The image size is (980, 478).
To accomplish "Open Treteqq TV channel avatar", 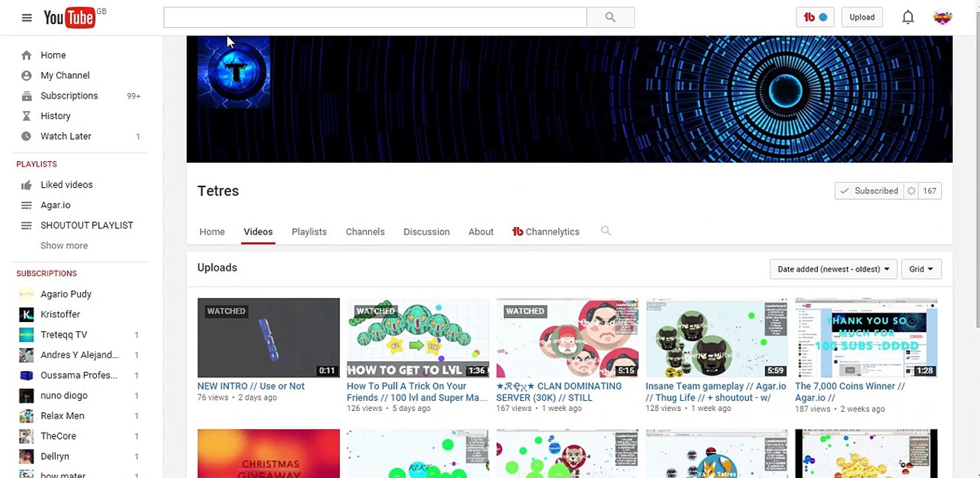I will 27,335.
